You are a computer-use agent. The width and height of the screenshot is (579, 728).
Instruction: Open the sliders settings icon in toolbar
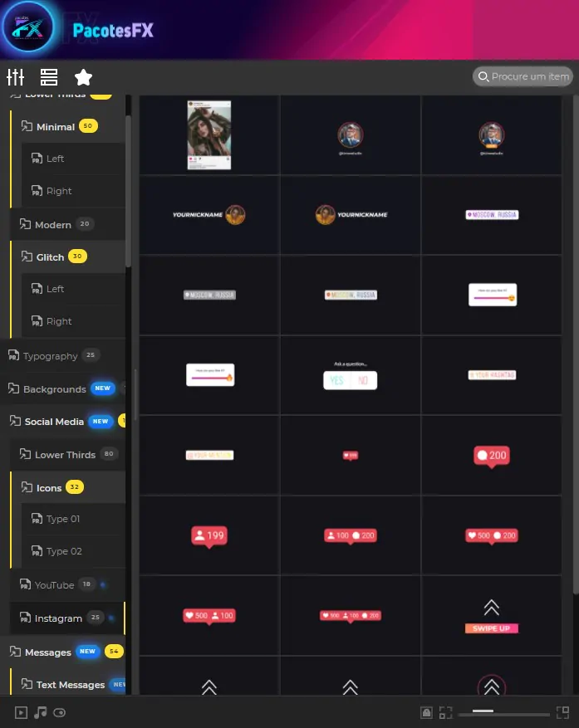[x=15, y=77]
